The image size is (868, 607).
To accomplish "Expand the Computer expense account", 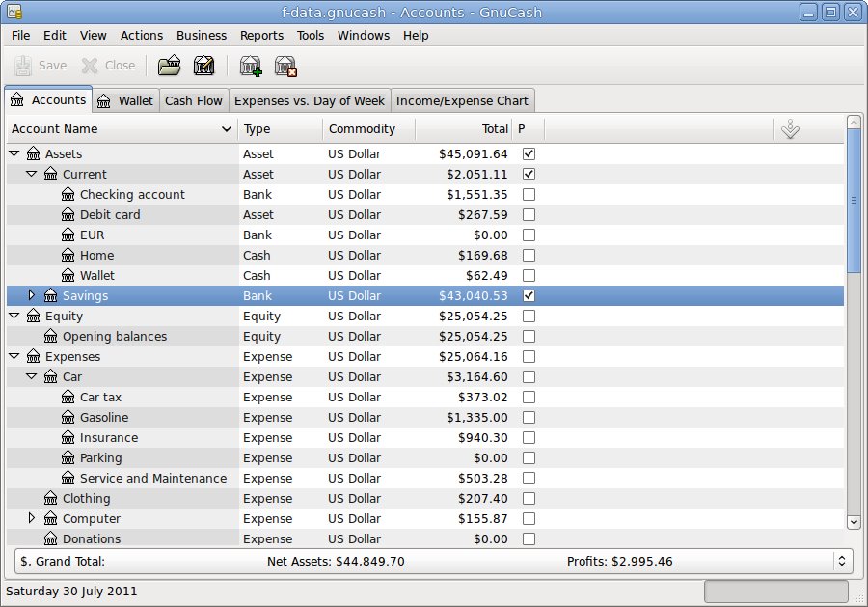I will [x=31, y=518].
